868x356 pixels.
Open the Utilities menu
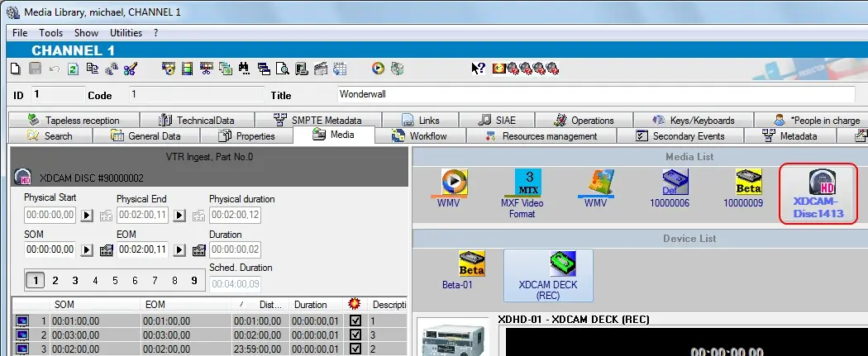coord(126,33)
